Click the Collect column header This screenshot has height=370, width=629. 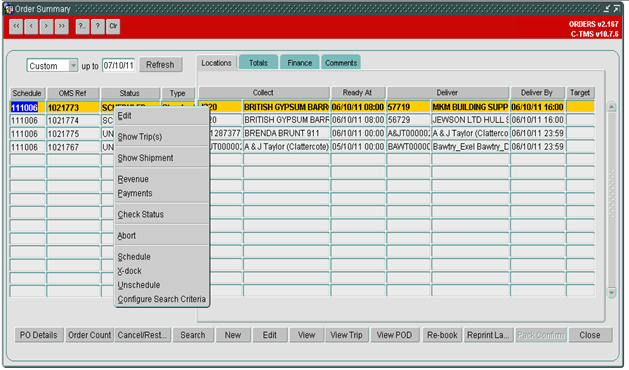point(264,93)
